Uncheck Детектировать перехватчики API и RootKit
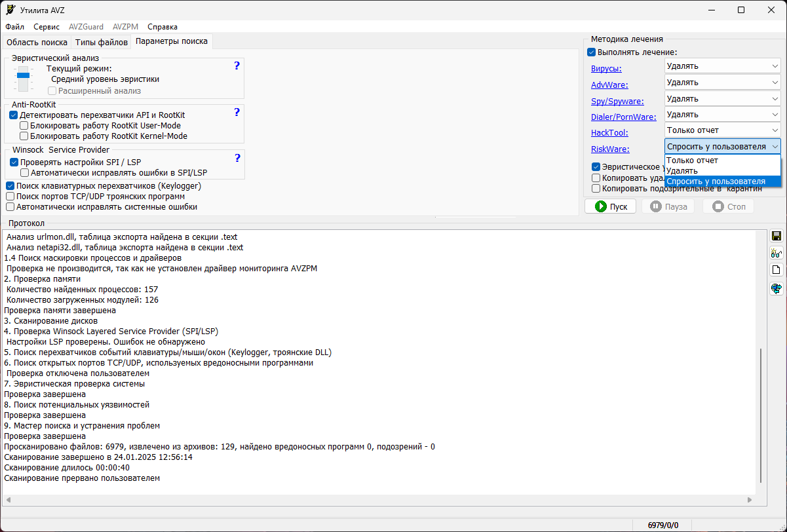Viewport: 787px width, 532px height. (14, 114)
